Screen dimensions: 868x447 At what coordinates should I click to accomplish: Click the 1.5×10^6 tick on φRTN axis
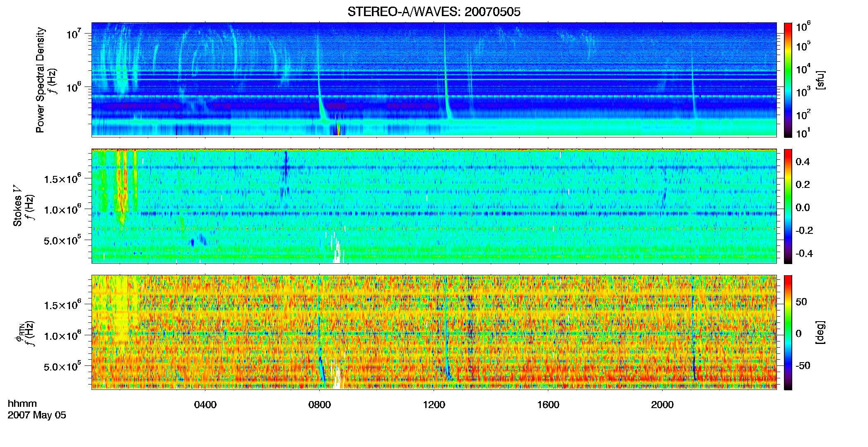coord(62,305)
